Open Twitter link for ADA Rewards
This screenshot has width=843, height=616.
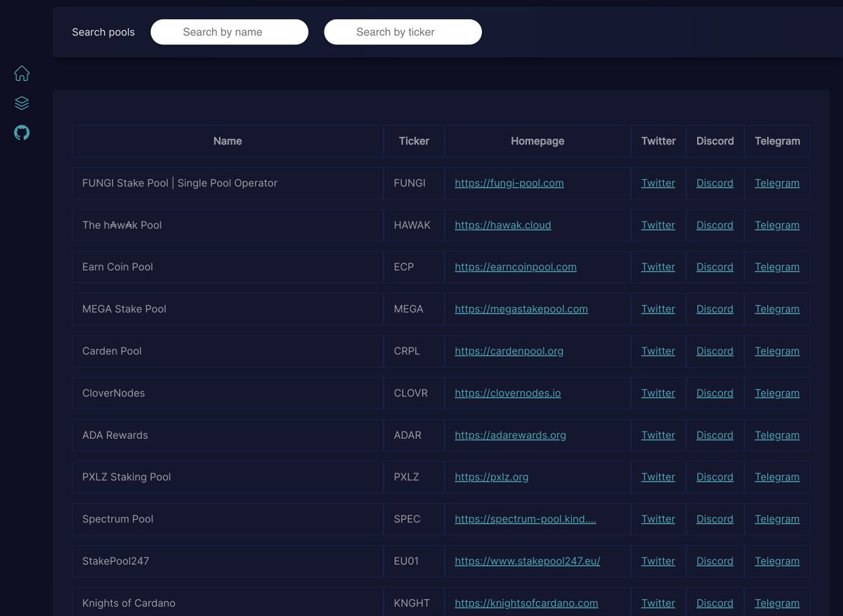pyautogui.click(x=658, y=435)
